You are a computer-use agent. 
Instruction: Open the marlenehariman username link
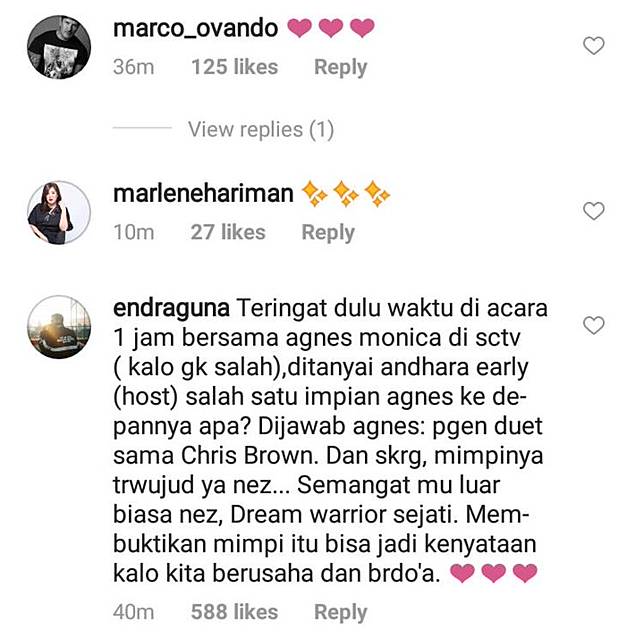[x=203, y=194]
